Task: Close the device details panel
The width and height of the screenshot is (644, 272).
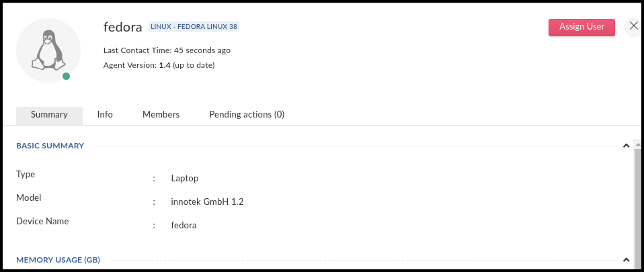Action: coord(633,27)
